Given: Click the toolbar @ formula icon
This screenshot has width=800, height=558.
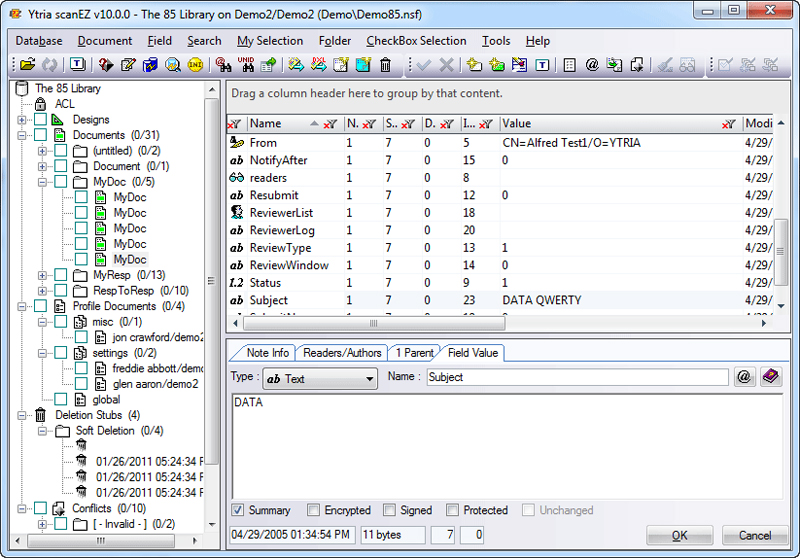Looking at the screenshot, I should pyautogui.click(x=592, y=65).
